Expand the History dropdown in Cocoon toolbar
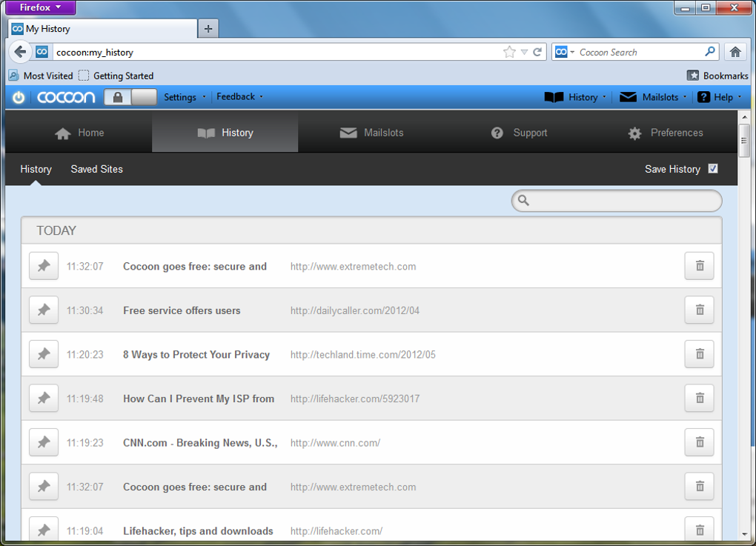 tap(575, 97)
